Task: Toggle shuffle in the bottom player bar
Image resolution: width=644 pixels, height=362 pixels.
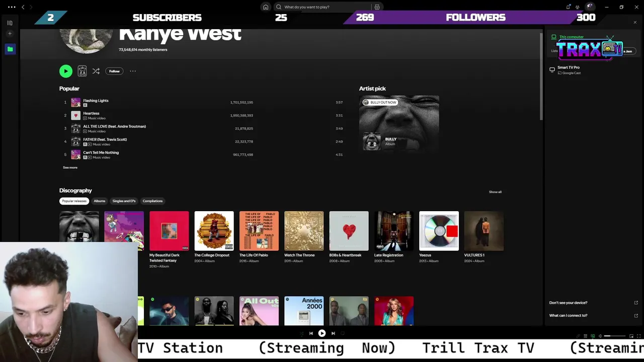Action: point(301,333)
